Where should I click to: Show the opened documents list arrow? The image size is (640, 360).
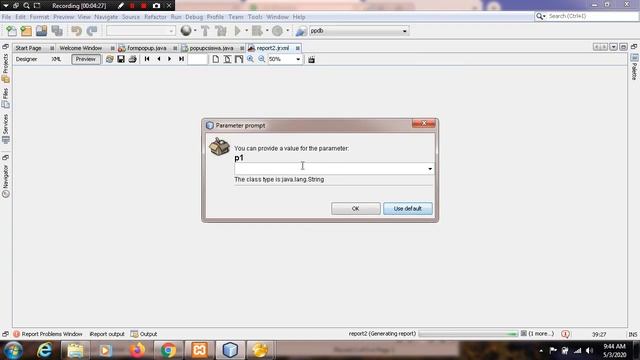(613, 47)
